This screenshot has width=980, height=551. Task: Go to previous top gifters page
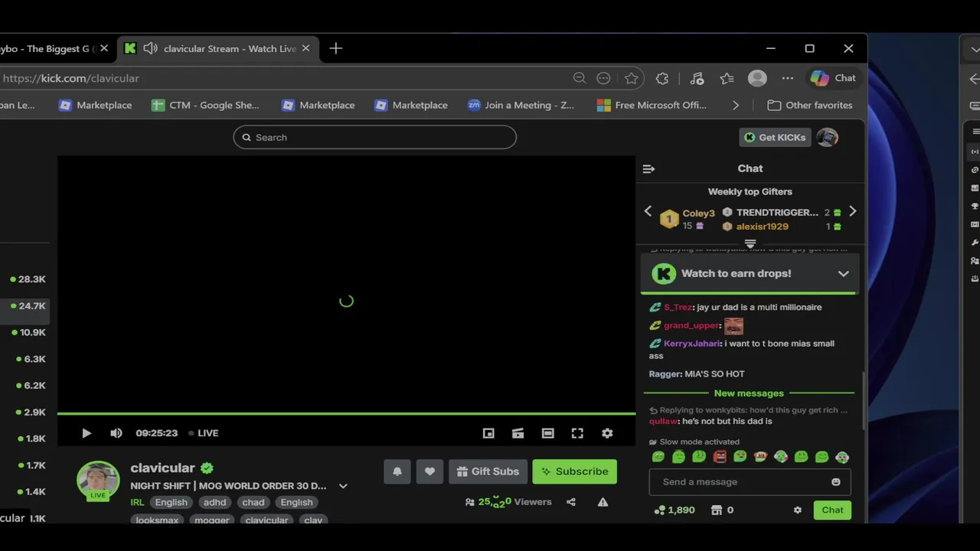[648, 211]
